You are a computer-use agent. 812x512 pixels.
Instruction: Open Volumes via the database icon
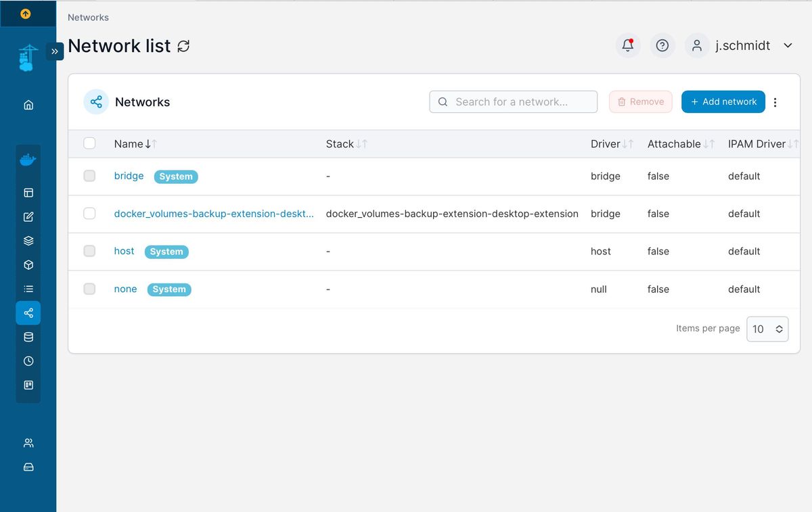point(28,337)
